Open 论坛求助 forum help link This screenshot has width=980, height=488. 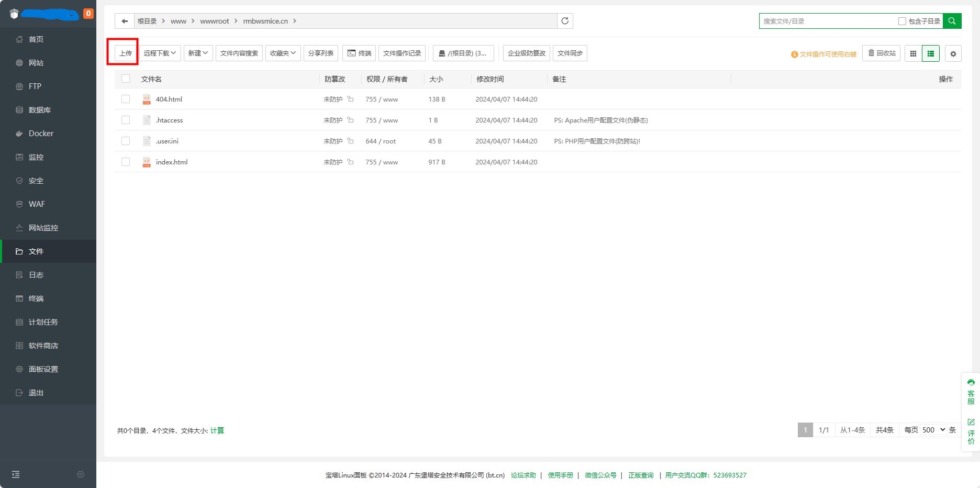pos(524,475)
